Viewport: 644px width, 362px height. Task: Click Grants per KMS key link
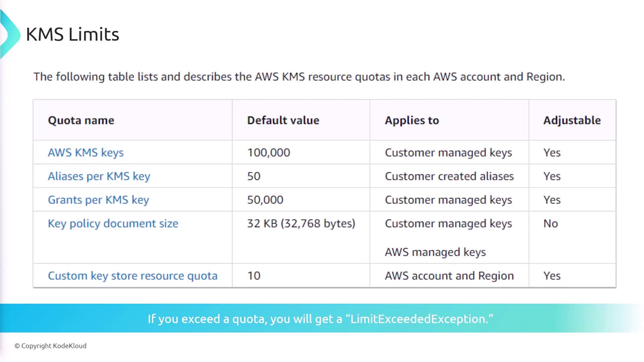[98, 200]
